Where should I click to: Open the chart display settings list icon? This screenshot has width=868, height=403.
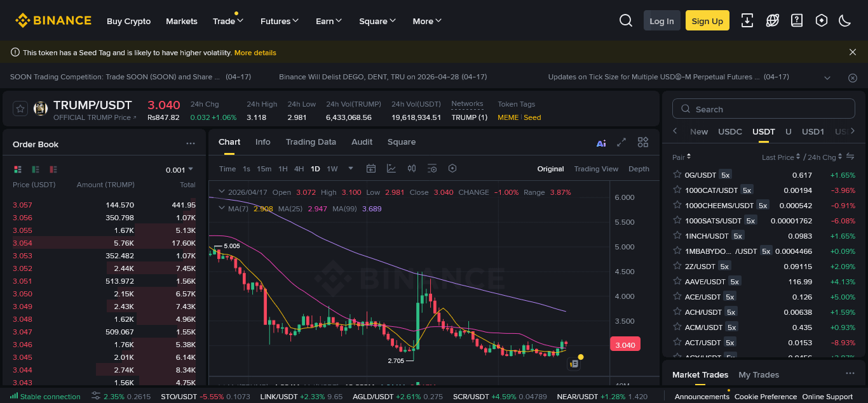pyautogui.click(x=432, y=168)
